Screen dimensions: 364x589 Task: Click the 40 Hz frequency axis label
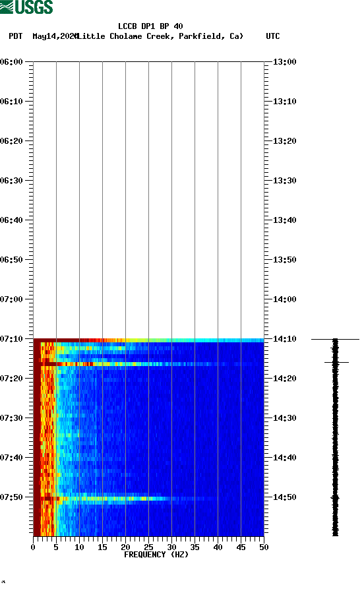(x=218, y=547)
